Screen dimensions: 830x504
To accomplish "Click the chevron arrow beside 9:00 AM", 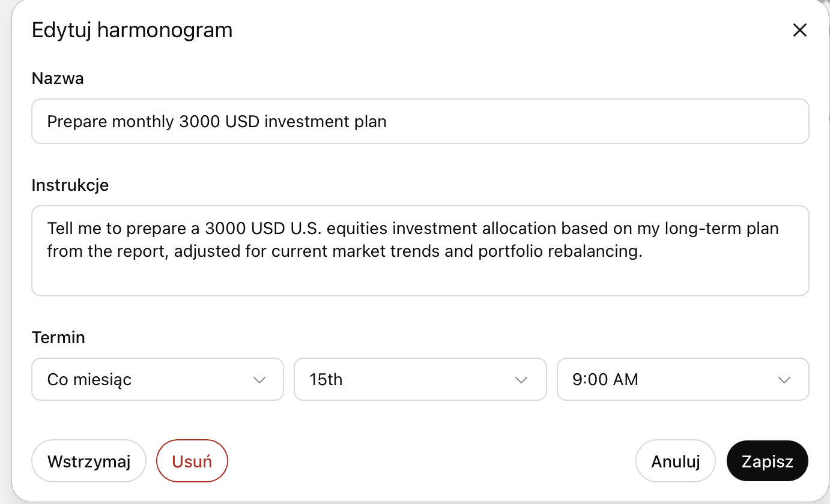I will click(x=784, y=380).
